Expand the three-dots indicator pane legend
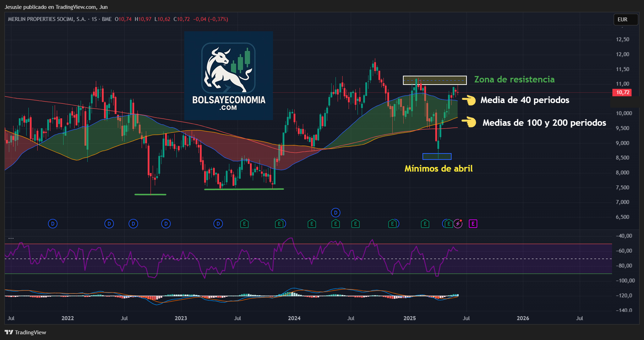Screen dimensions: 644x340 pos(11,238)
